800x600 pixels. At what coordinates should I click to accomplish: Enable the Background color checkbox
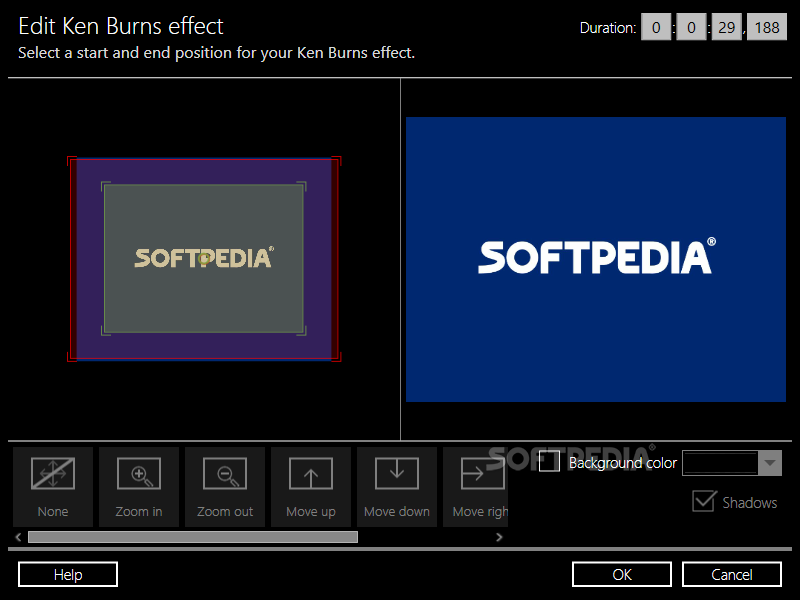pyautogui.click(x=549, y=461)
